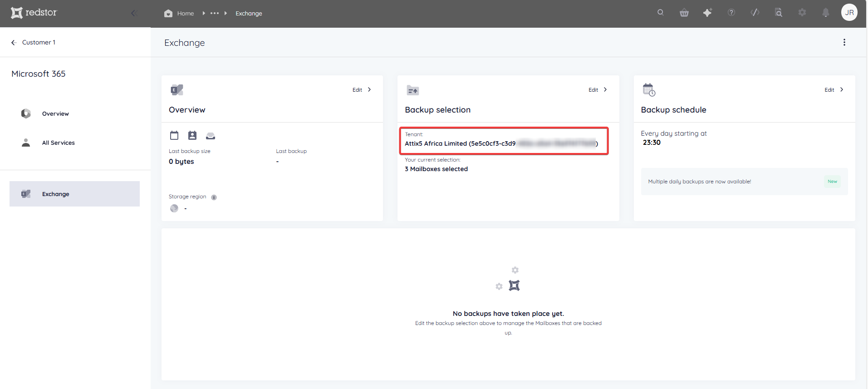The image size is (868, 389).
Task: Open the settings gear icon
Action: (x=802, y=13)
